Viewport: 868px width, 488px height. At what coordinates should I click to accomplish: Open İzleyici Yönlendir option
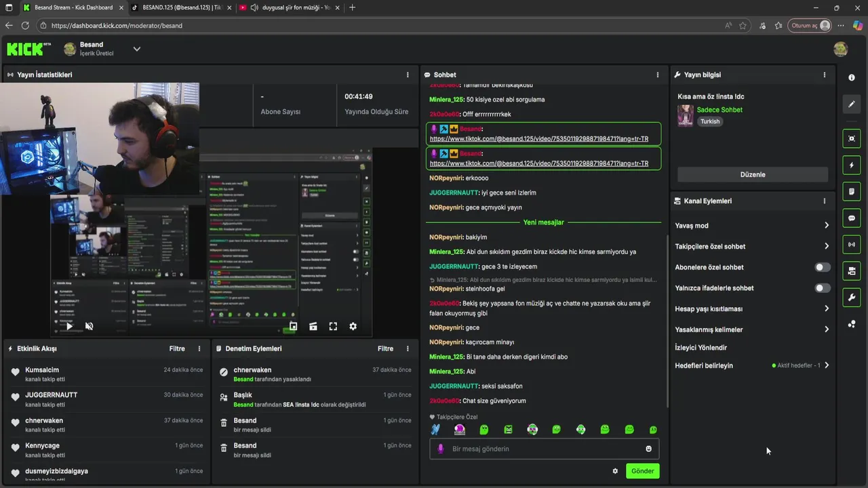point(701,348)
